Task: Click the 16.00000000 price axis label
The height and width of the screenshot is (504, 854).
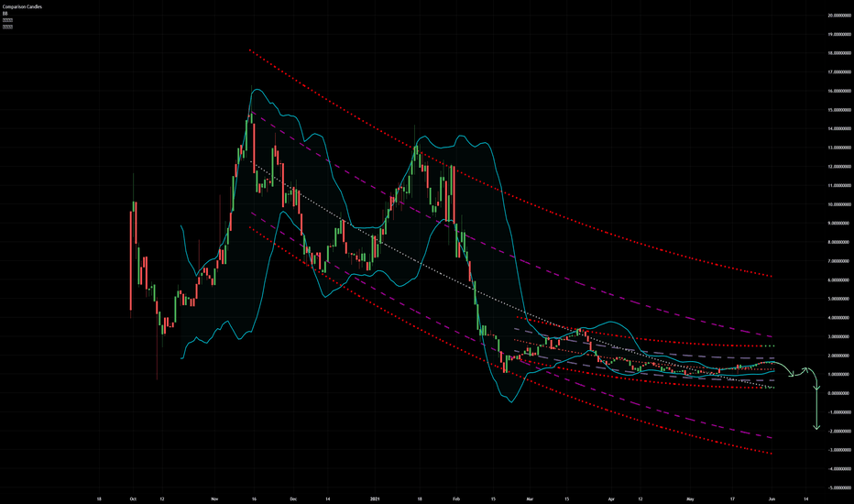Action: tap(838, 91)
